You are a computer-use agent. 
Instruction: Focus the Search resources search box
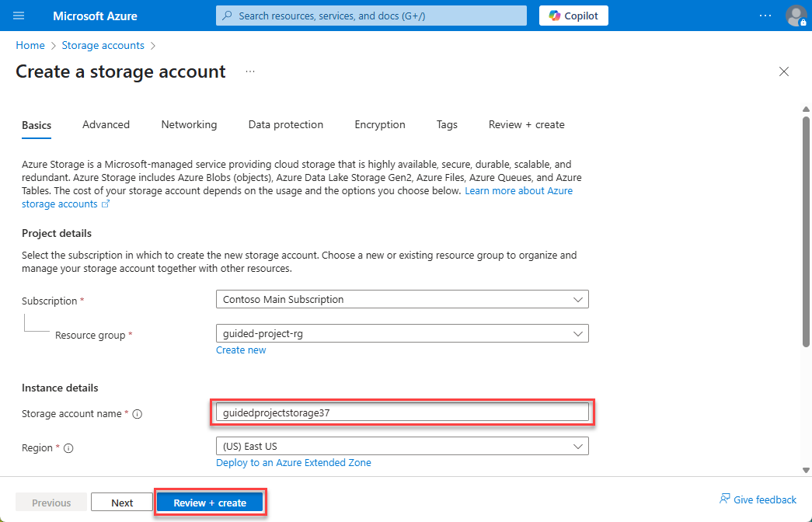coord(371,16)
